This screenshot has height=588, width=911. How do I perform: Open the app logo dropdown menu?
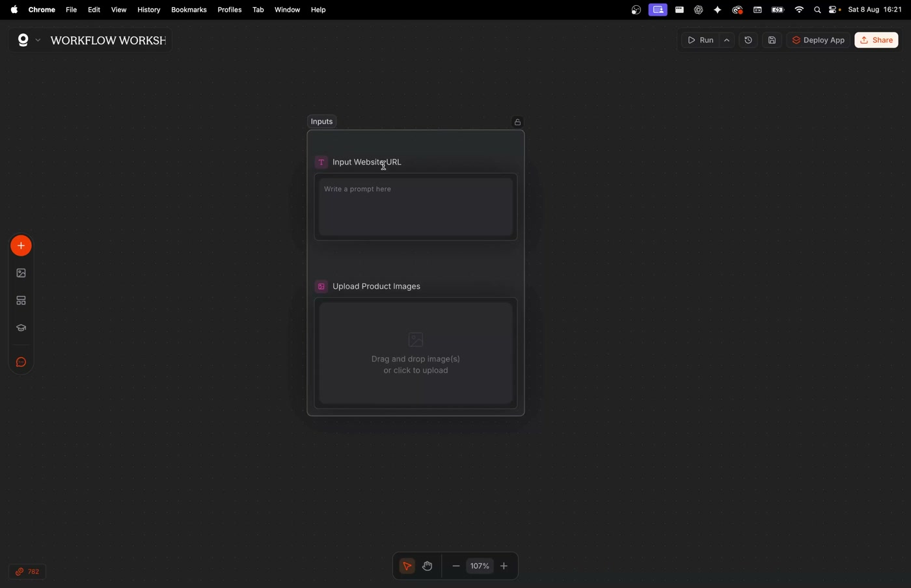tap(28, 40)
